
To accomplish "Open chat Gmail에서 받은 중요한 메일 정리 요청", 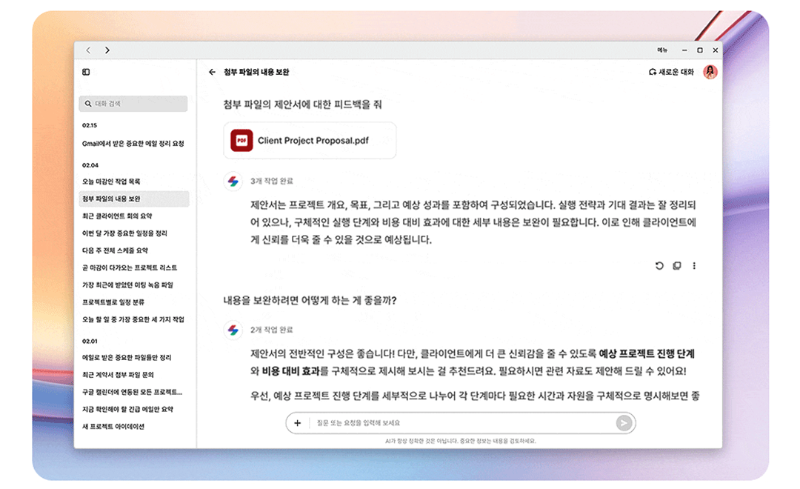I will point(133,144).
